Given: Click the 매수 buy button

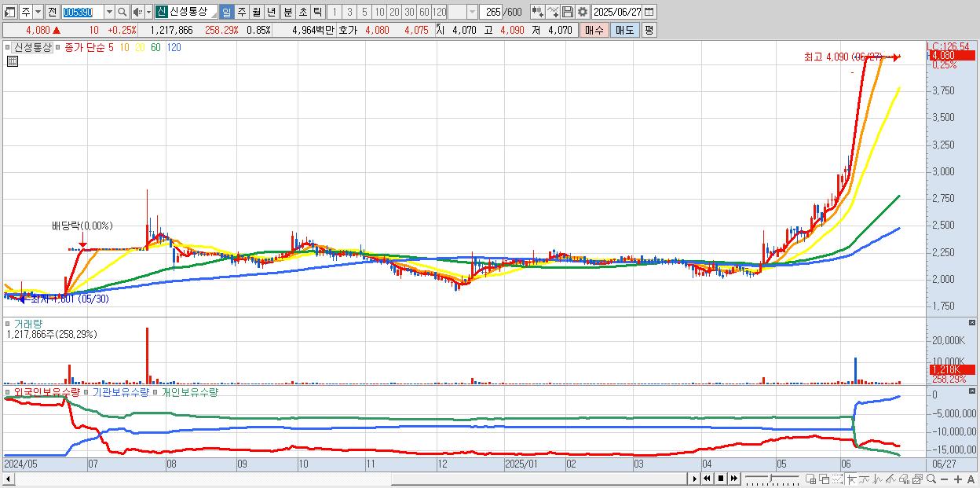Looking at the screenshot, I should coord(594,30).
